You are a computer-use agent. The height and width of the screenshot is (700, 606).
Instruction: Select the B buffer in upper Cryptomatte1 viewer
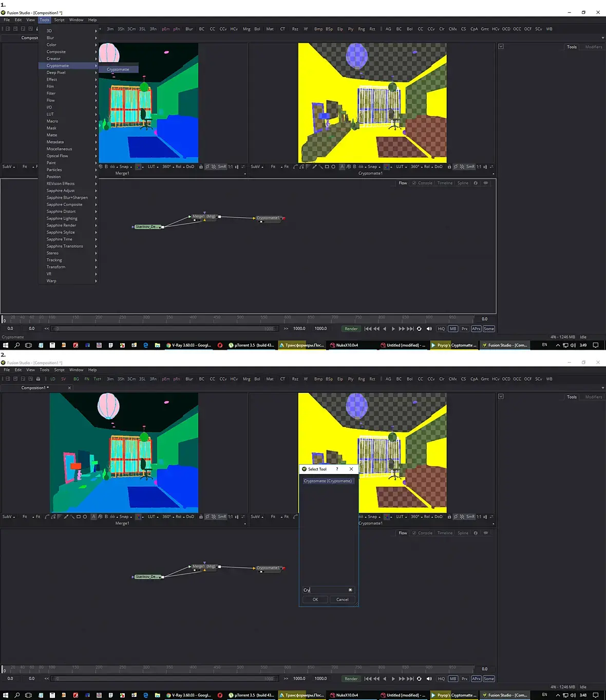click(354, 166)
